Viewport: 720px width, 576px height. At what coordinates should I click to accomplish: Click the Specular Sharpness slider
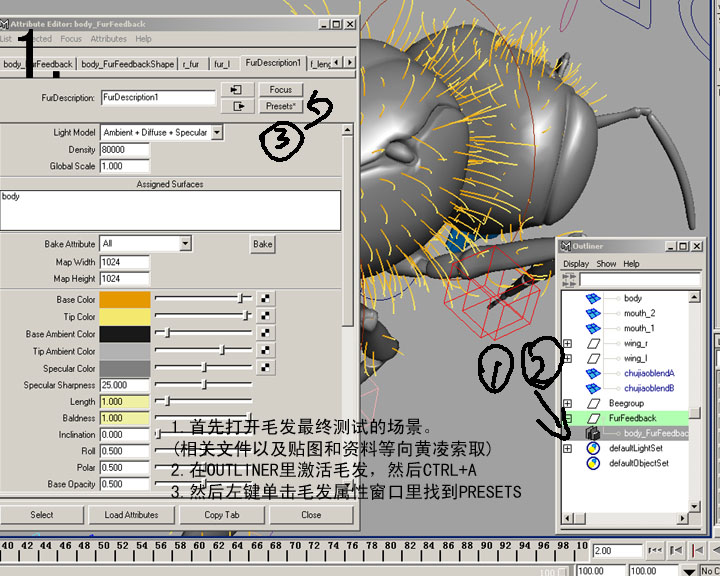pos(204,384)
